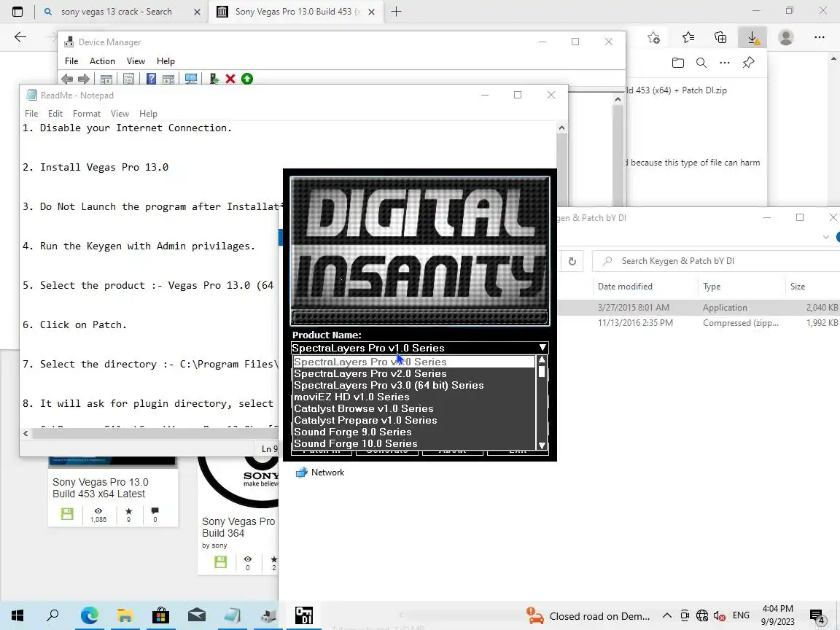Open Mail app from taskbar
The height and width of the screenshot is (630, 840).
point(197,615)
